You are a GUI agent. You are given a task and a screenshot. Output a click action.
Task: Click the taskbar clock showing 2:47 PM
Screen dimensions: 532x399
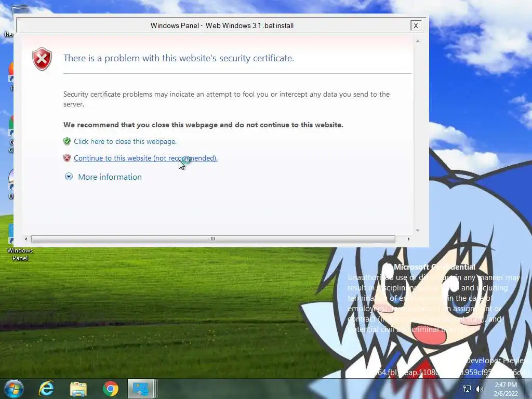pos(506,389)
